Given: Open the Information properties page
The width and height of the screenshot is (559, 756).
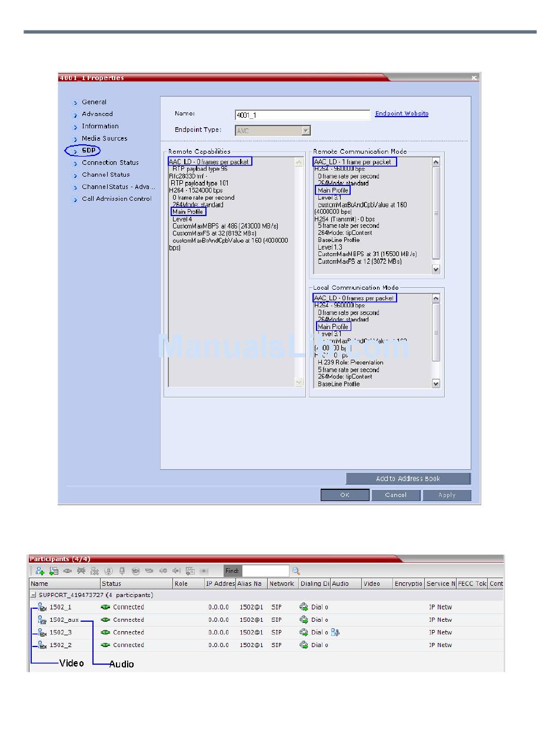Looking at the screenshot, I should (100, 126).
